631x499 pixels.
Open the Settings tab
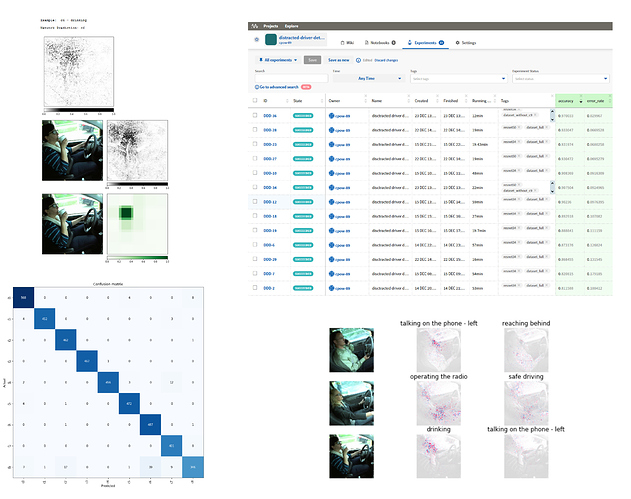(x=466, y=43)
